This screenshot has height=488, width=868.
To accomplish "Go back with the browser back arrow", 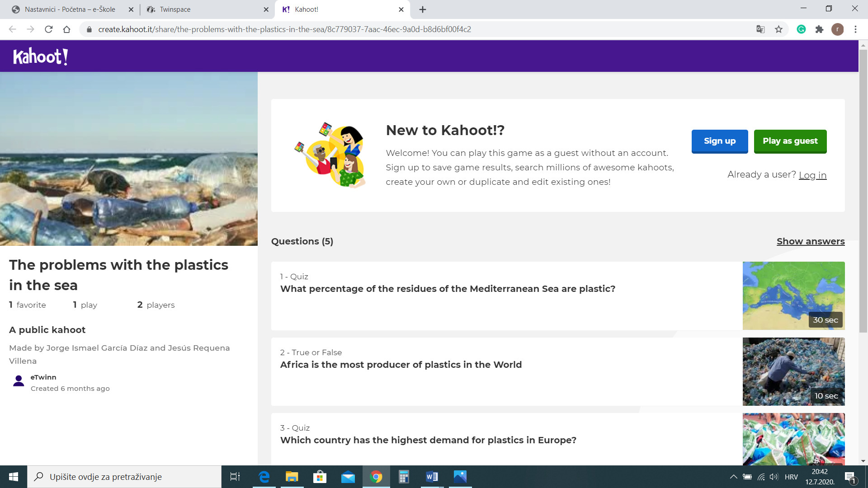I will (13, 29).
